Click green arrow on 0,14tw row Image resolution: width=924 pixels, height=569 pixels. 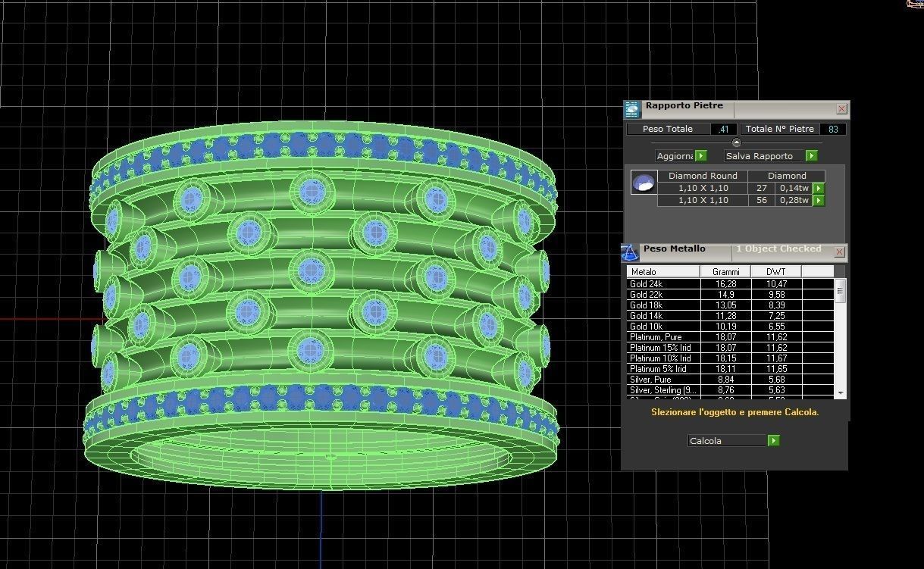[819, 189]
